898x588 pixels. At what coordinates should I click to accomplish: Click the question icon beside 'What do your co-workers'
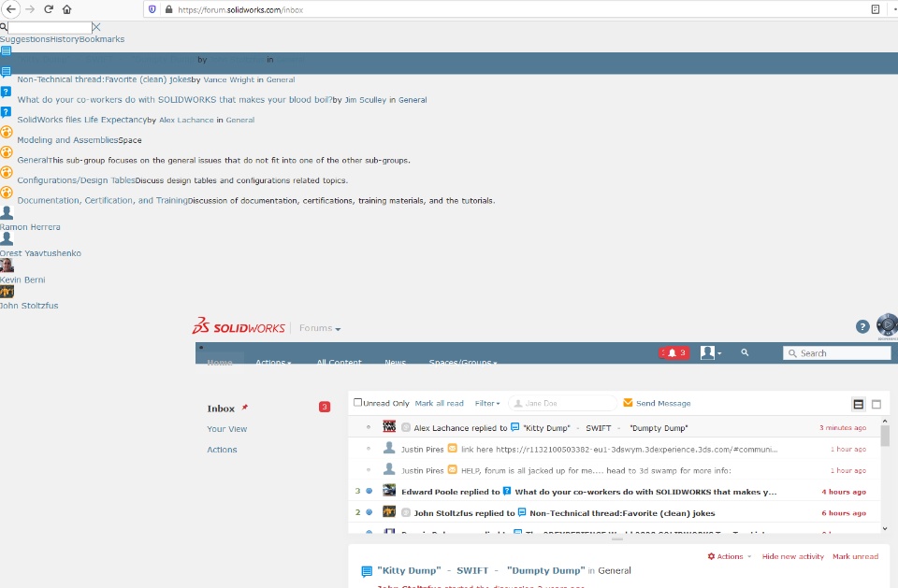pyautogui.click(x=6, y=92)
